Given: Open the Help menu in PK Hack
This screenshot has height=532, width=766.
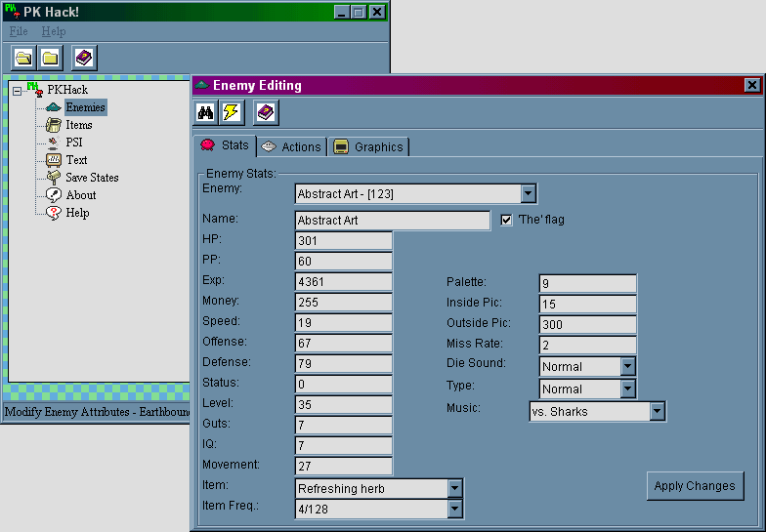Looking at the screenshot, I should pyautogui.click(x=53, y=31).
